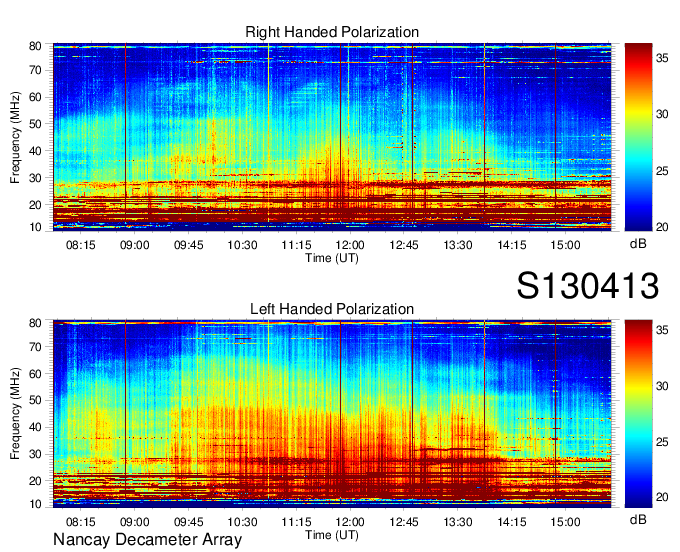Click the bottom panel's 'Time (UT)' label
The image size is (680, 552).
332,535
